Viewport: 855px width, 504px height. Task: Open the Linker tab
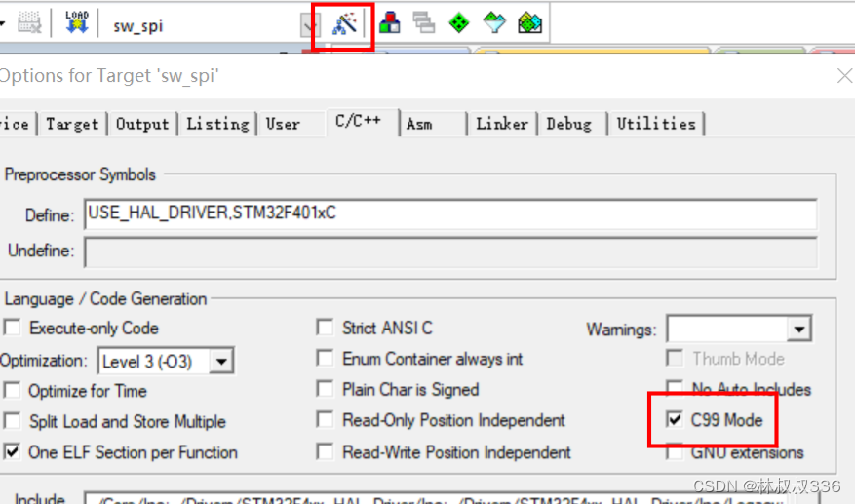(502, 124)
